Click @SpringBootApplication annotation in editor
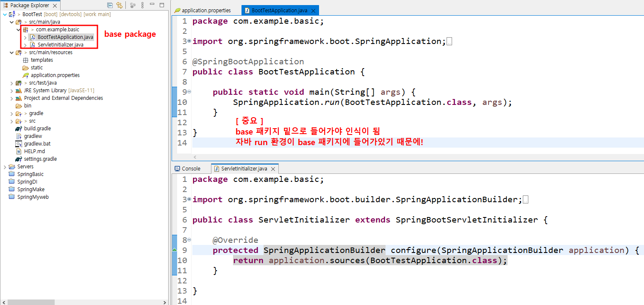The height and width of the screenshot is (305, 644). click(248, 61)
